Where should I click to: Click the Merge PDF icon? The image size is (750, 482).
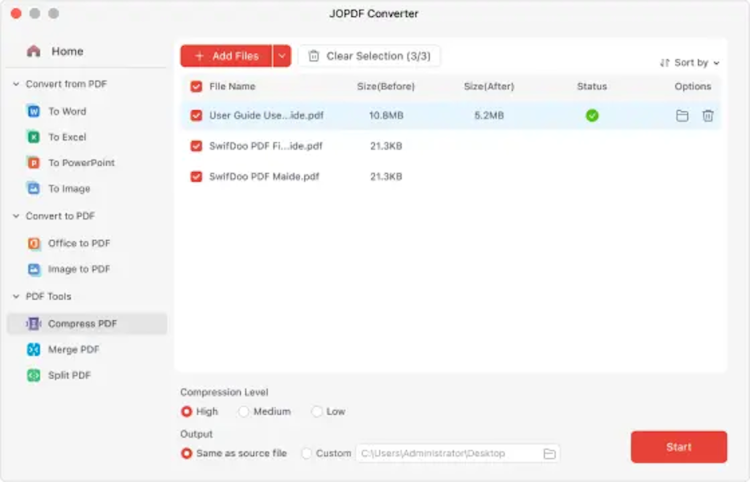pyautogui.click(x=33, y=350)
